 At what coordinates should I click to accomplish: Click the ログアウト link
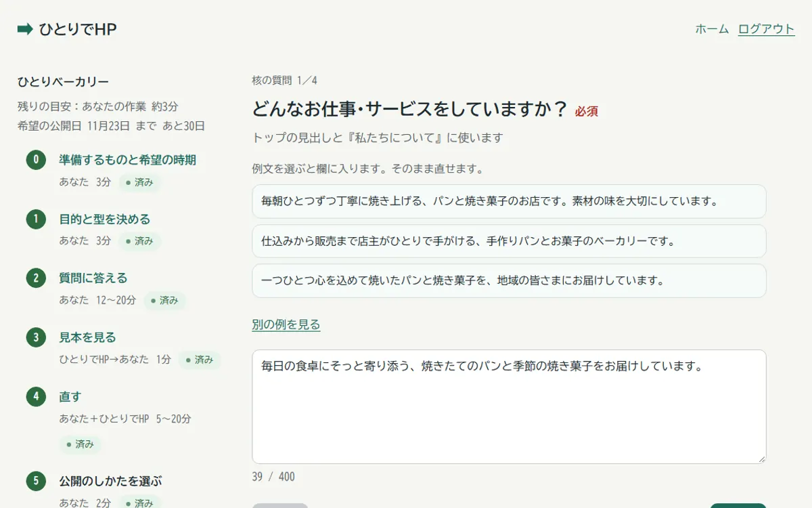pyautogui.click(x=766, y=29)
